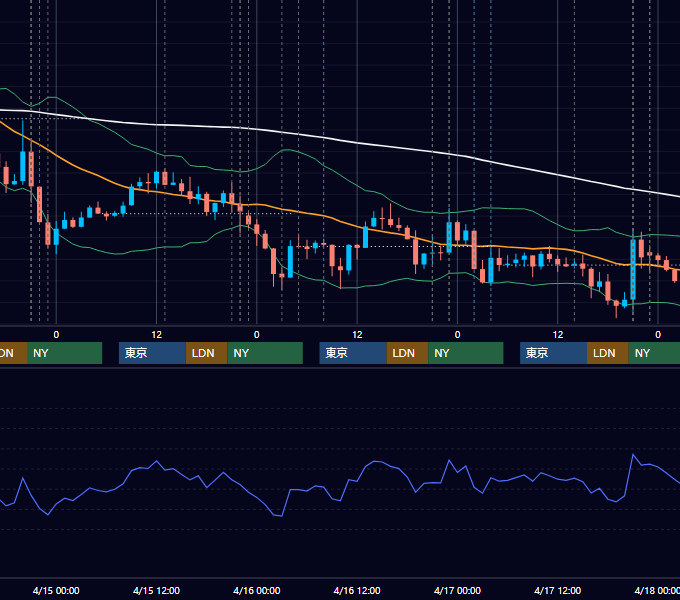The height and width of the screenshot is (600, 680).
Task: Select the LDN session block following 4/16 12:00
Action: point(407,353)
